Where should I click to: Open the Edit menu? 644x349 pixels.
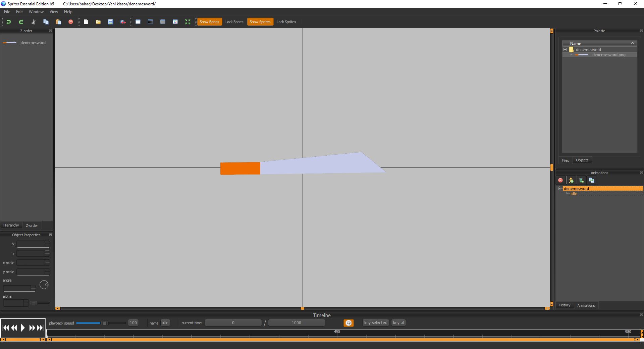coord(19,12)
